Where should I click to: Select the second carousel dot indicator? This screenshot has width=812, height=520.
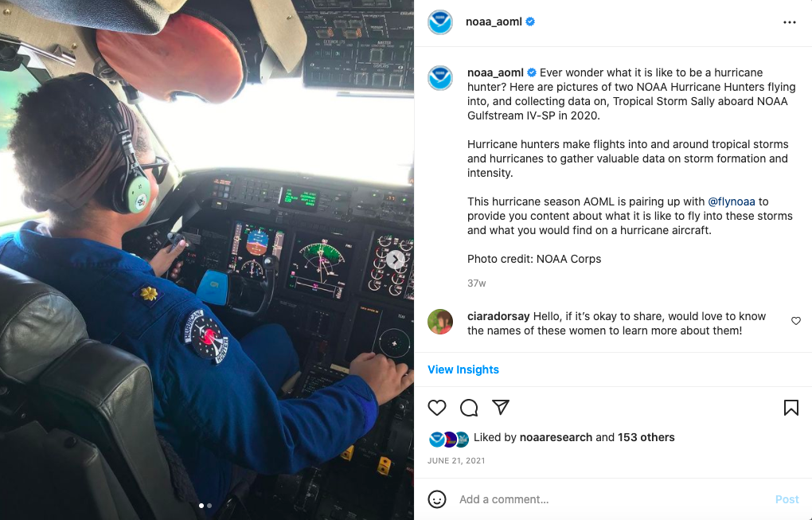[x=209, y=506]
